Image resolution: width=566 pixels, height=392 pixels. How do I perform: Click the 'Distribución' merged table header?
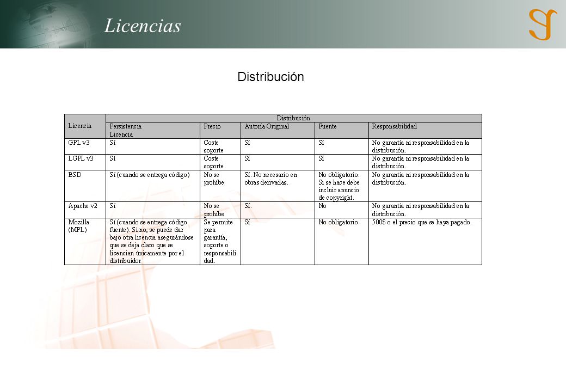pyautogui.click(x=293, y=118)
